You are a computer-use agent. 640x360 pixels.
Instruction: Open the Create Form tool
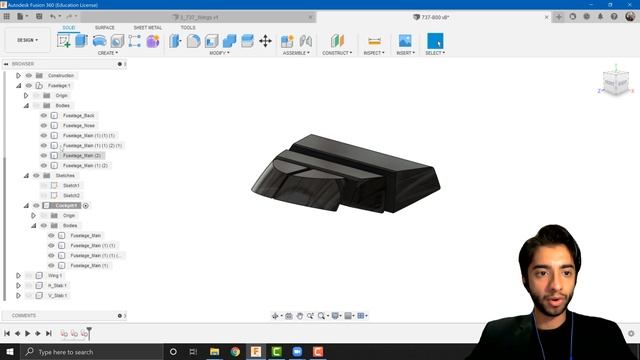[153, 41]
